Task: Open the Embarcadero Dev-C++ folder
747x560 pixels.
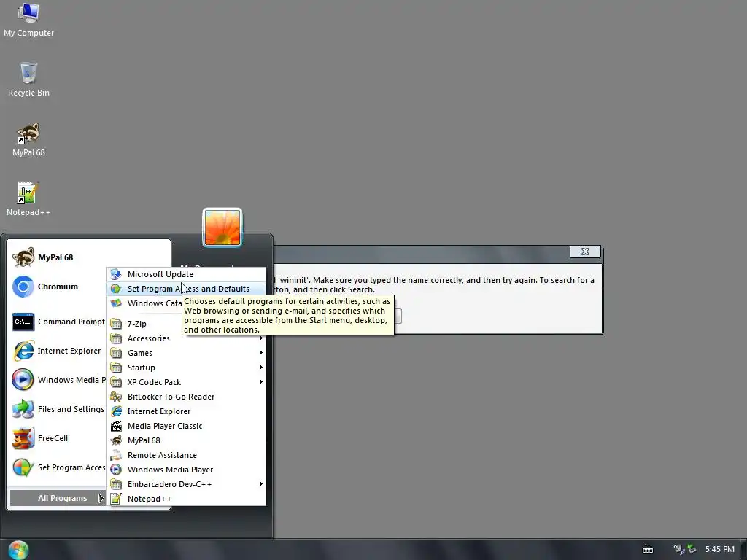Action: click(186, 484)
